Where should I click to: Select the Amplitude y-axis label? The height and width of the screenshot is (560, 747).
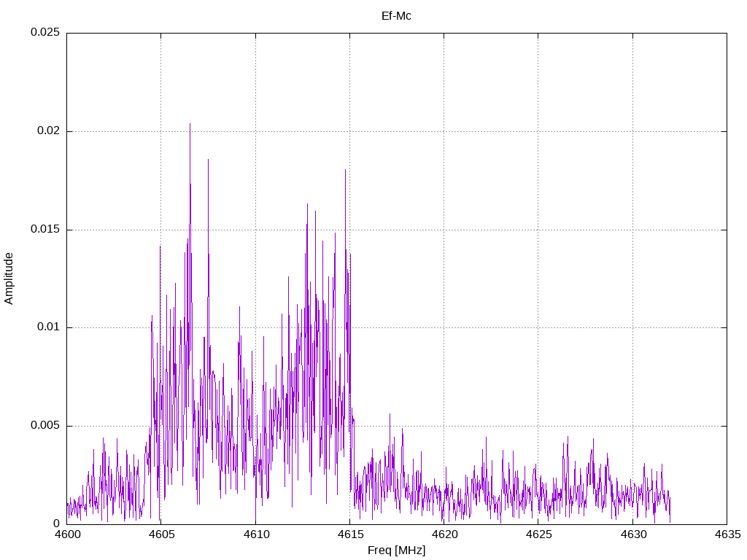click(x=9, y=278)
